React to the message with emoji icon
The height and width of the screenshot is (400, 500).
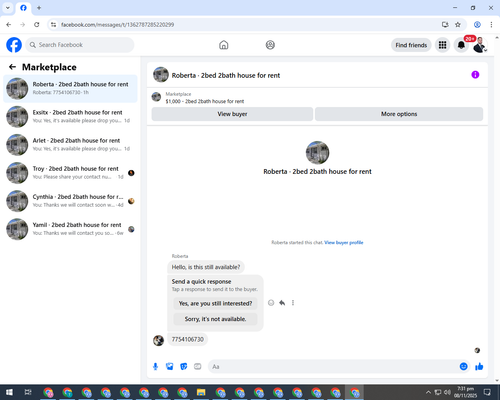(x=271, y=303)
